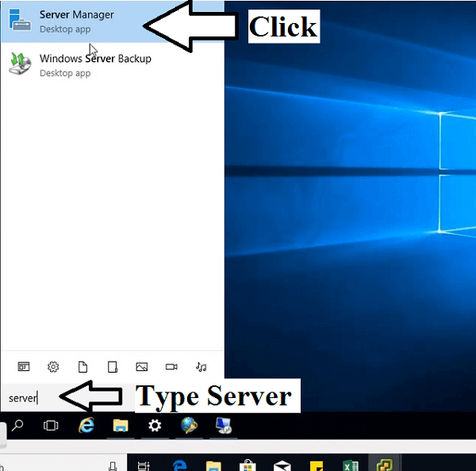Open the Server Manager search result
This screenshot has height=471, width=476.
(113, 21)
